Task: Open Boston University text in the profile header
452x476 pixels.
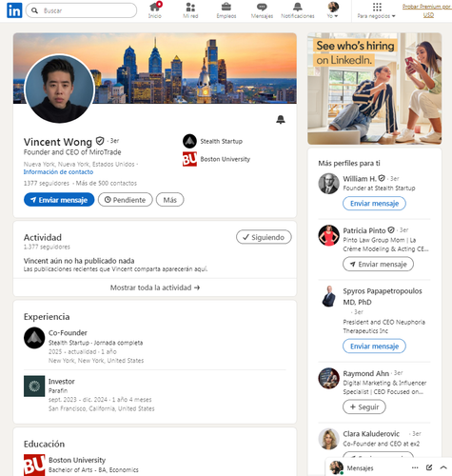Action: click(x=226, y=159)
